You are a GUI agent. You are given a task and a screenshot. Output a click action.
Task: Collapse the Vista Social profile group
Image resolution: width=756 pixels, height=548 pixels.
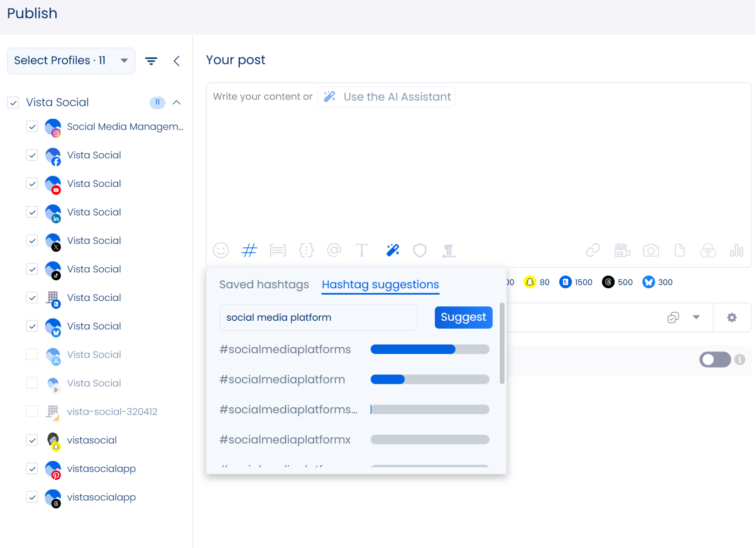click(177, 103)
